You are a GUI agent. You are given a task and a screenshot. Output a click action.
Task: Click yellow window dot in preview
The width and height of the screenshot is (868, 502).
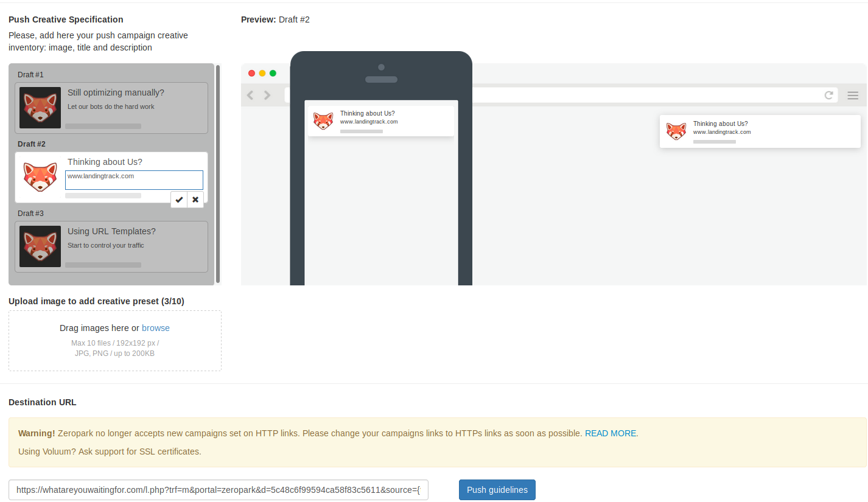point(262,73)
